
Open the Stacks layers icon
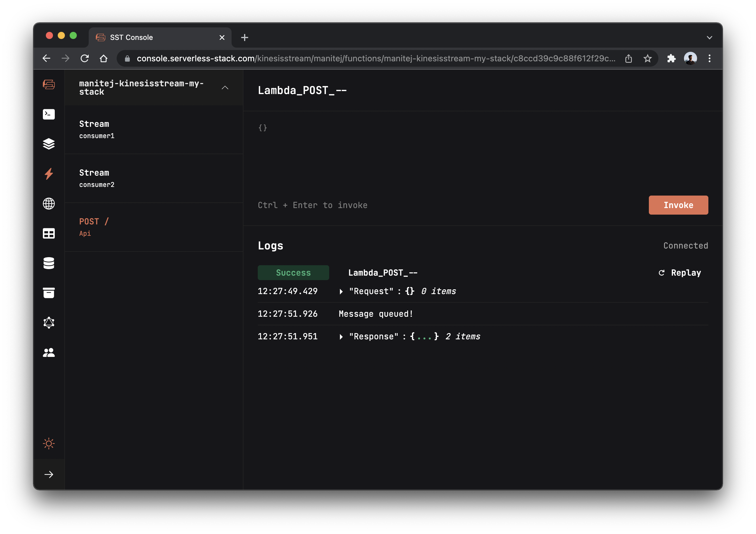pyautogui.click(x=49, y=144)
